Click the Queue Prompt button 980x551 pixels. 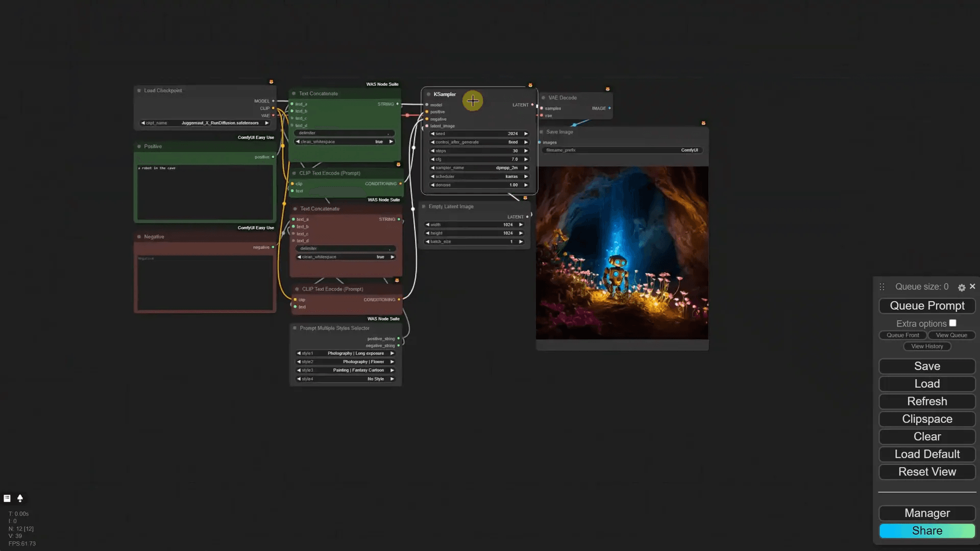tap(927, 306)
